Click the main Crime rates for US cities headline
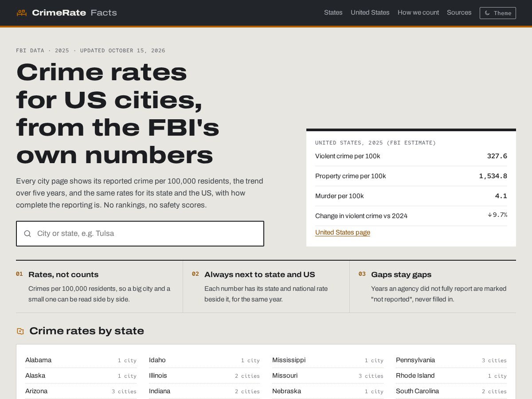This screenshot has width=532, height=399. click(x=118, y=113)
